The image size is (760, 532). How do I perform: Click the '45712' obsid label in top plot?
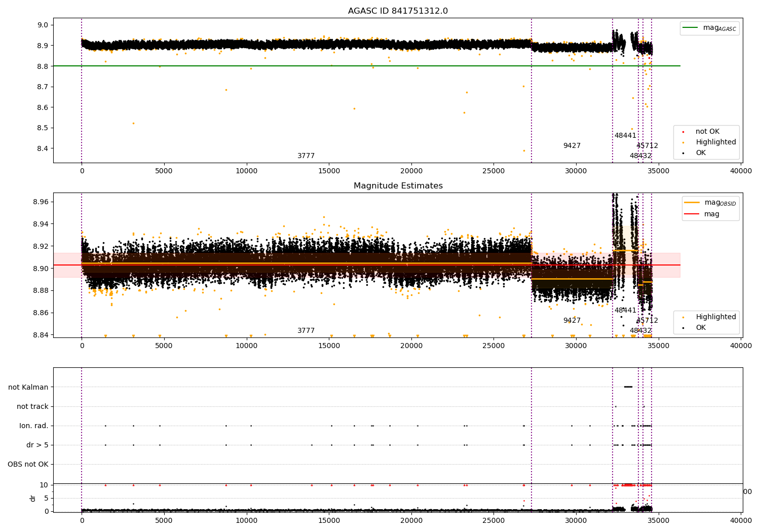click(x=647, y=146)
